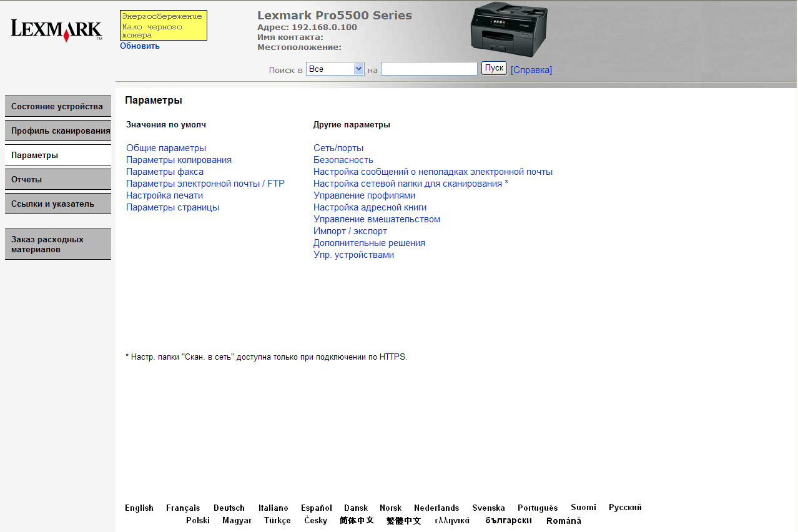The image size is (798, 532).
Task: Click the Lexmark Pro5500 printer image
Action: [509, 29]
